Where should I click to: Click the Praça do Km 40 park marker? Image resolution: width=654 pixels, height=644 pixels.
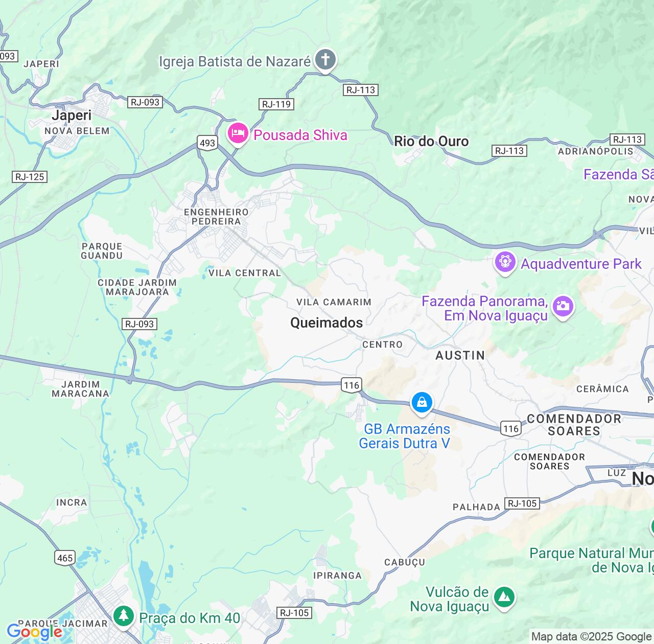(123, 616)
